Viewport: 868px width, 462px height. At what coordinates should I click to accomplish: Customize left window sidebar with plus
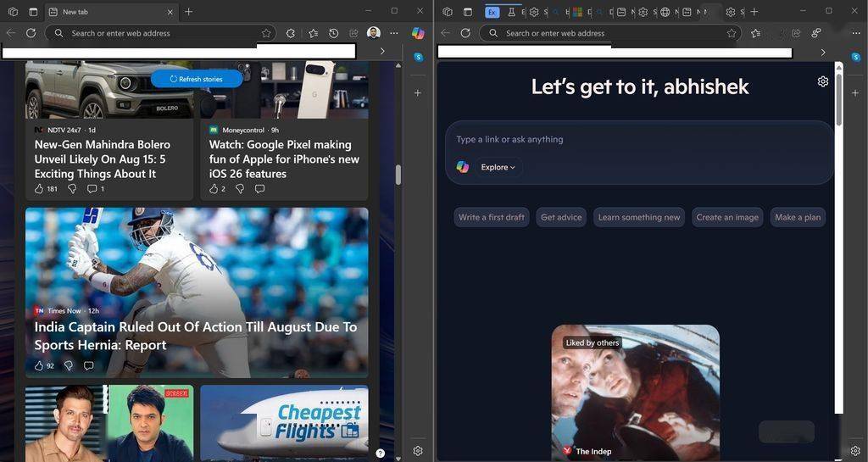(418, 93)
